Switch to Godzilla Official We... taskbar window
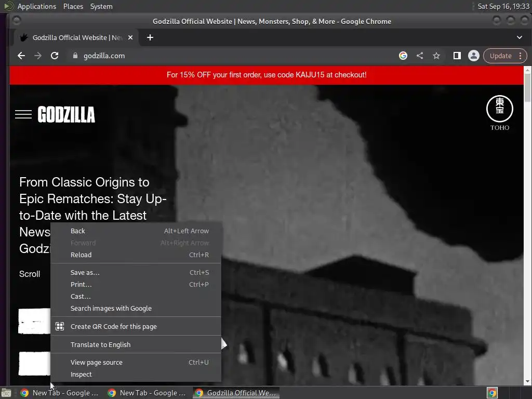This screenshot has width=532, height=399. tap(236, 393)
